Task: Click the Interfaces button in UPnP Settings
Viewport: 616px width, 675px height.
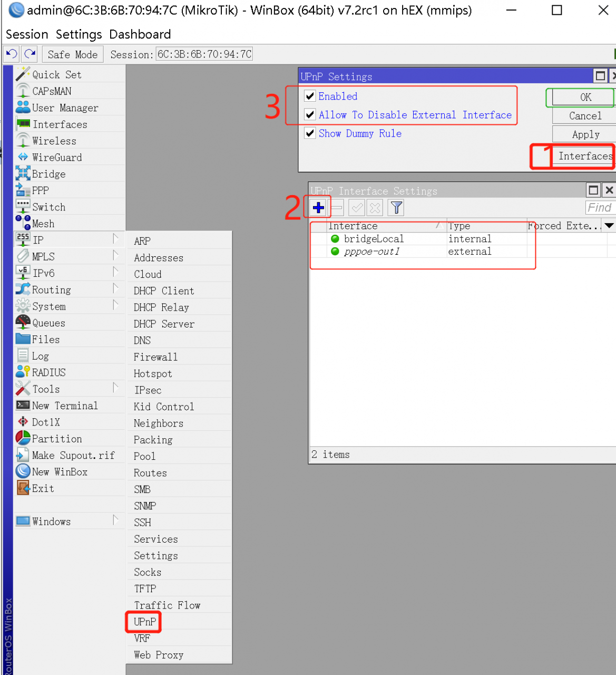Action: 584,156
